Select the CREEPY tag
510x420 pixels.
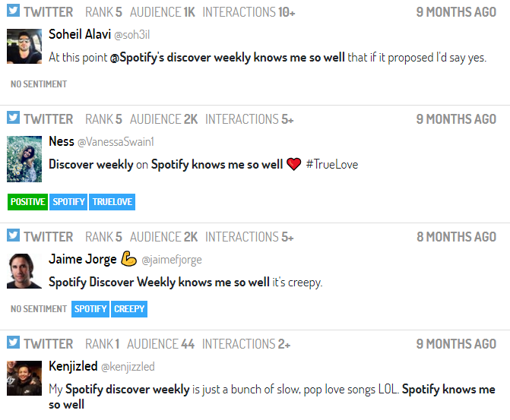click(129, 309)
